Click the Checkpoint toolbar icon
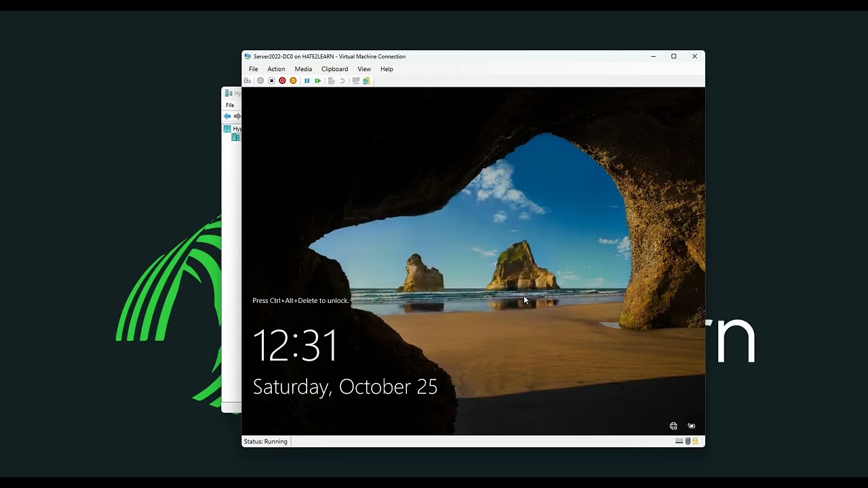The image size is (868, 488). 332,81
